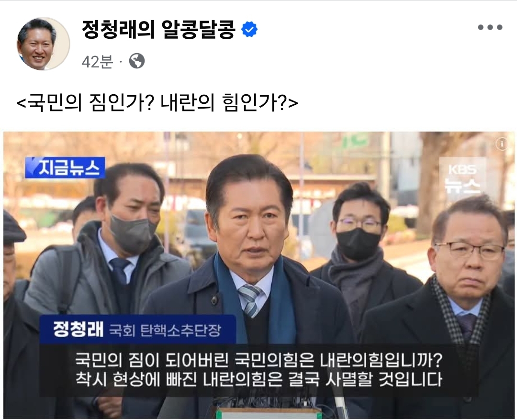The image size is (517, 420).
Task: Click the globe public audience icon
Action: pos(137,61)
